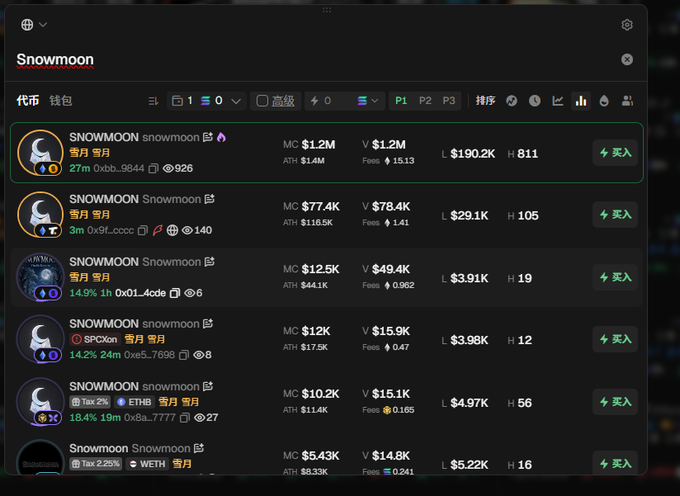680x496 pixels.
Task: Click holders count 811
Action: tap(527, 154)
